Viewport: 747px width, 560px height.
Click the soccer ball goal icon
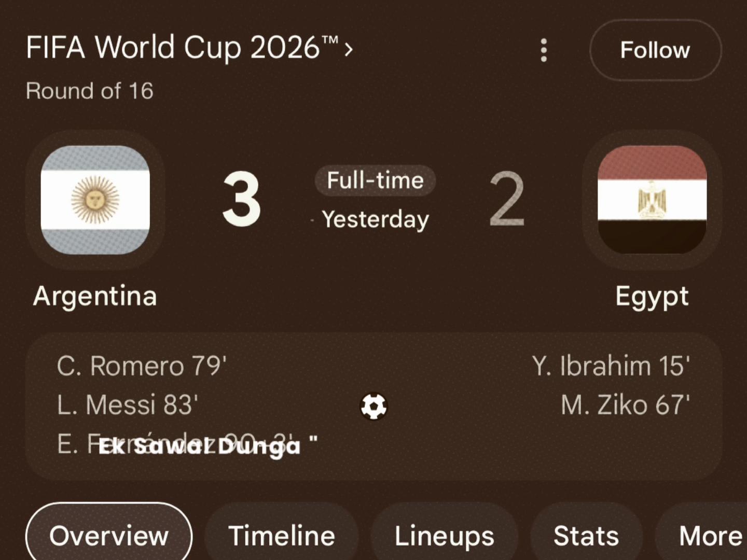click(374, 406)
